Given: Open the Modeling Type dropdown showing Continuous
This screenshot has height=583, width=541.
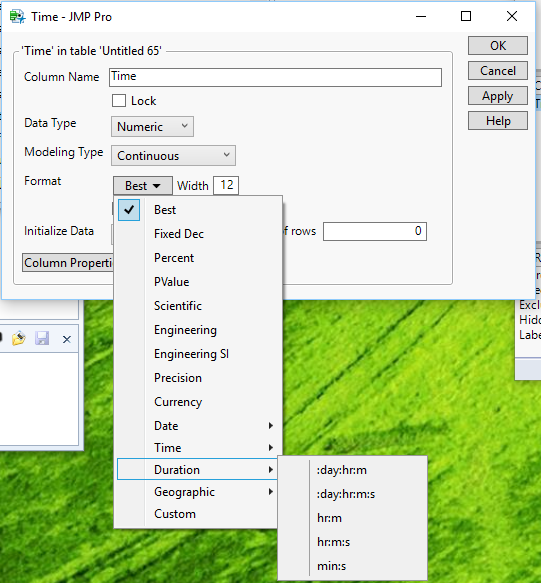Looking at the screenshot, I should point(173,155).
